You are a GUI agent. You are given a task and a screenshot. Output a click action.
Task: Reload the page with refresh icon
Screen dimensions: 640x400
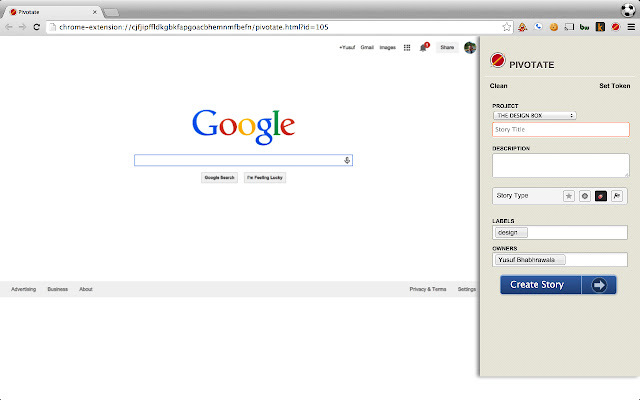coord(36,27)
